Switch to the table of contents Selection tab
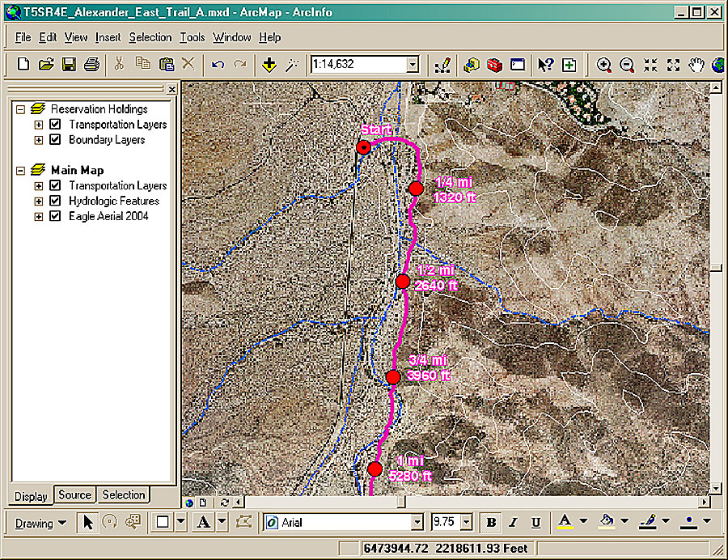728x560 pixels. pos(124,495)
